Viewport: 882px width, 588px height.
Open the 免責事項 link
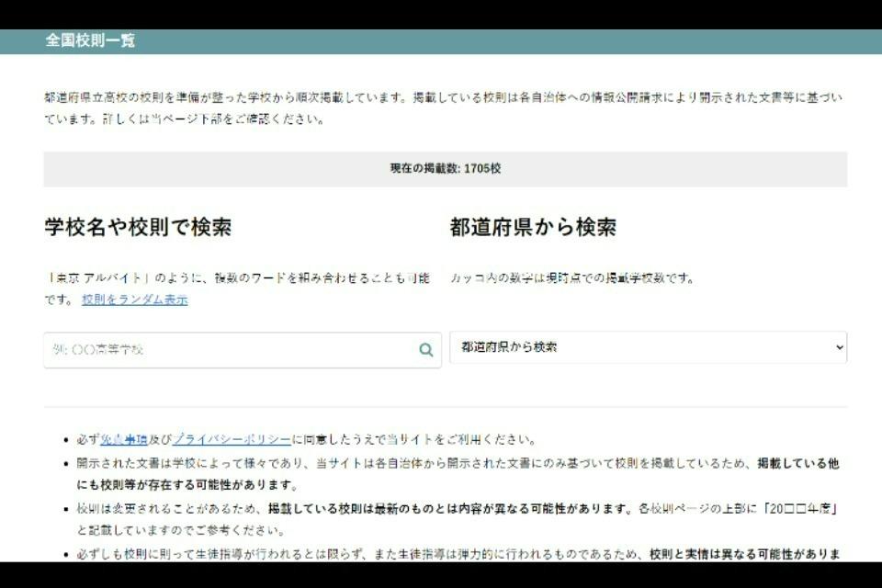click(x=123, y=439)
